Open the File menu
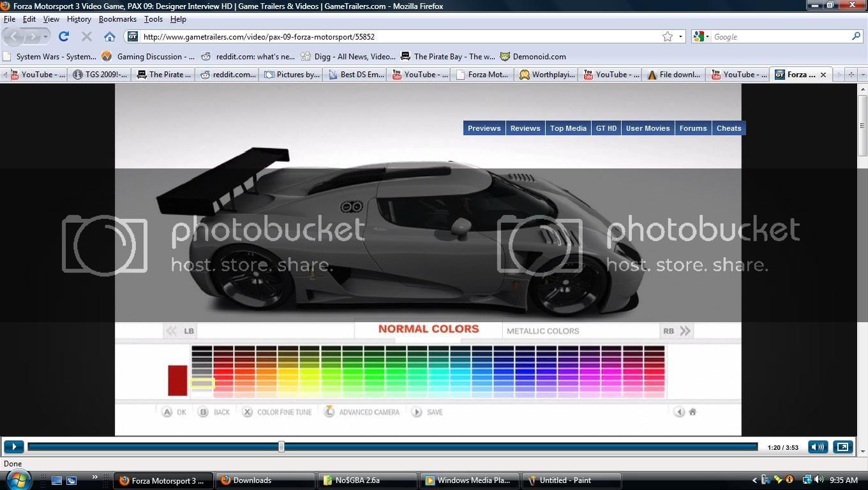This screenshot has width=868, height=490. (10, 19)
